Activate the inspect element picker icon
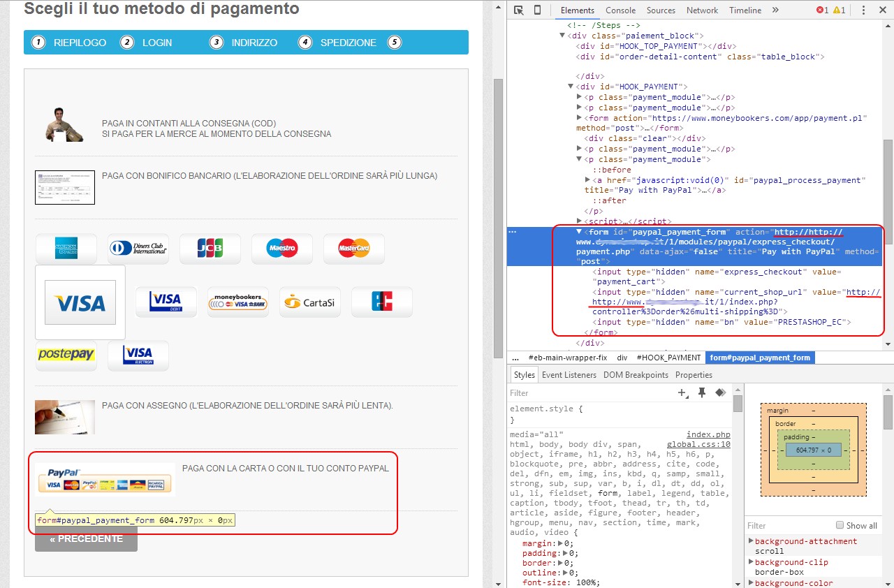 [518, 10]
